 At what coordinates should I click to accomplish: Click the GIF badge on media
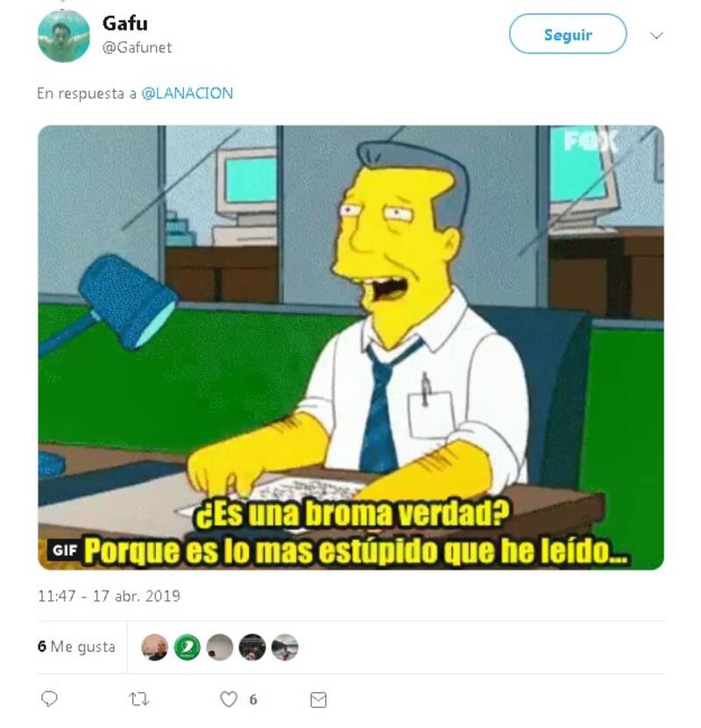point(65,550)
